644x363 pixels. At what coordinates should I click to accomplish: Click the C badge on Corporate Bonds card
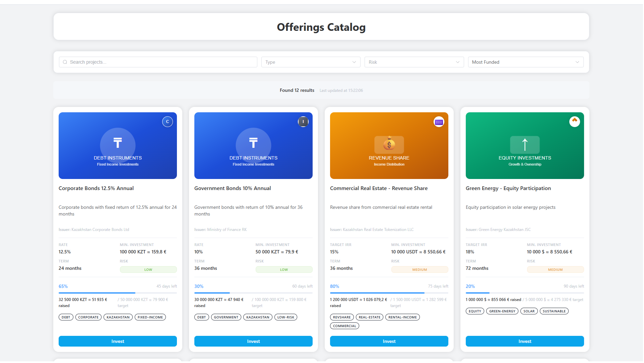click(168, 122)
